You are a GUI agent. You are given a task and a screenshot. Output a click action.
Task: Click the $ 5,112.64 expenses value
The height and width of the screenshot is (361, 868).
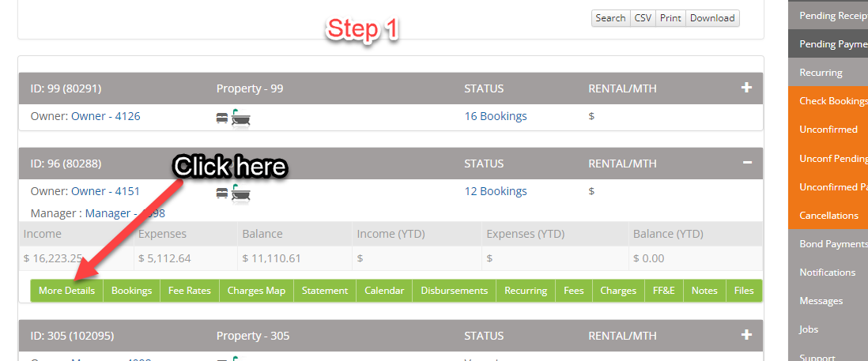(165, 258)
